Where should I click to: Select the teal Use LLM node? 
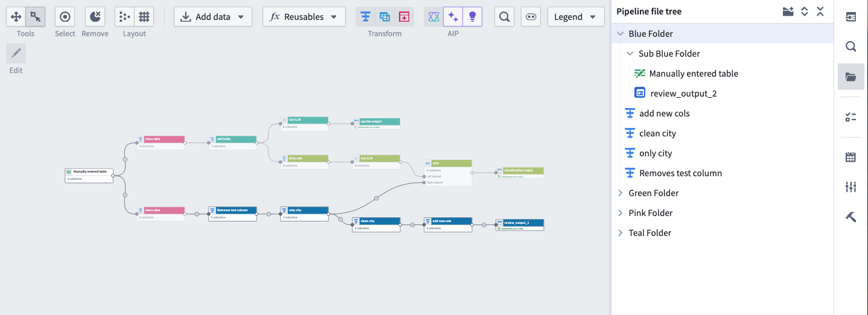coord(304,123)
